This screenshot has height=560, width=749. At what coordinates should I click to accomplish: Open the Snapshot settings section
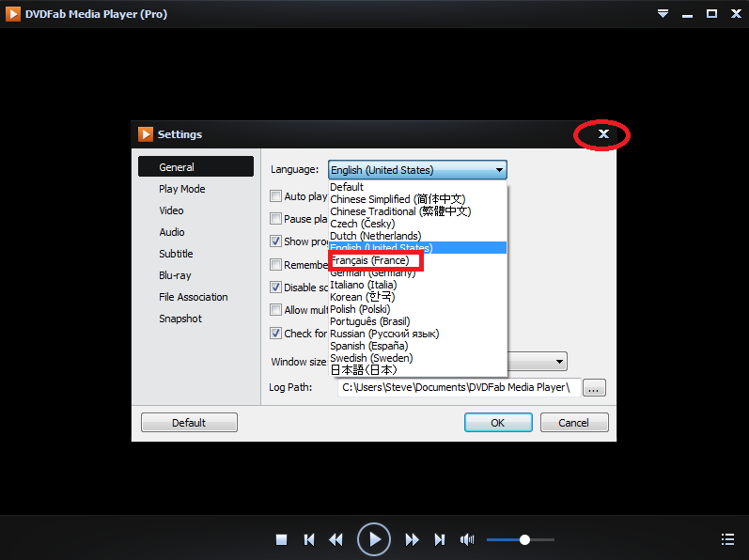(x=180, y=319)
